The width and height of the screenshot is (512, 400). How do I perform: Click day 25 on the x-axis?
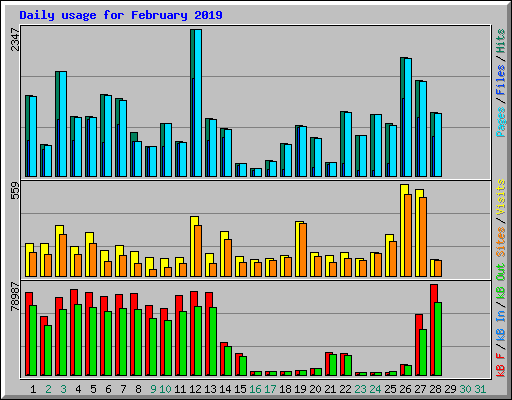pos(390,389)
